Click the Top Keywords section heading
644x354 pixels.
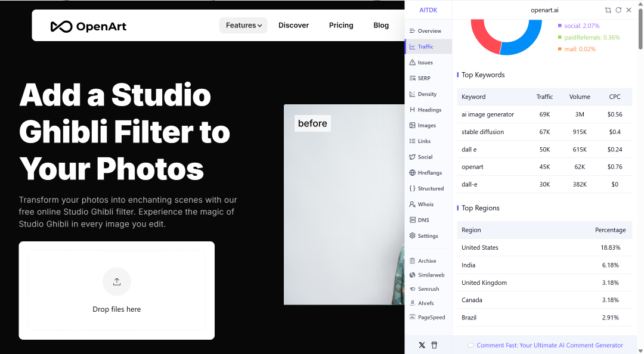pyautogui.click(x=483, y=74)
